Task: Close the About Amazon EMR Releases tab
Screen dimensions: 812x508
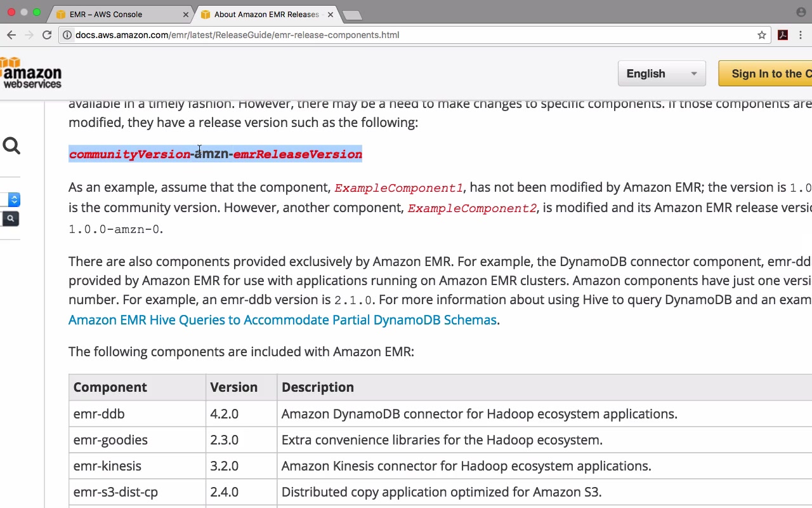Action: click(330, 15)
